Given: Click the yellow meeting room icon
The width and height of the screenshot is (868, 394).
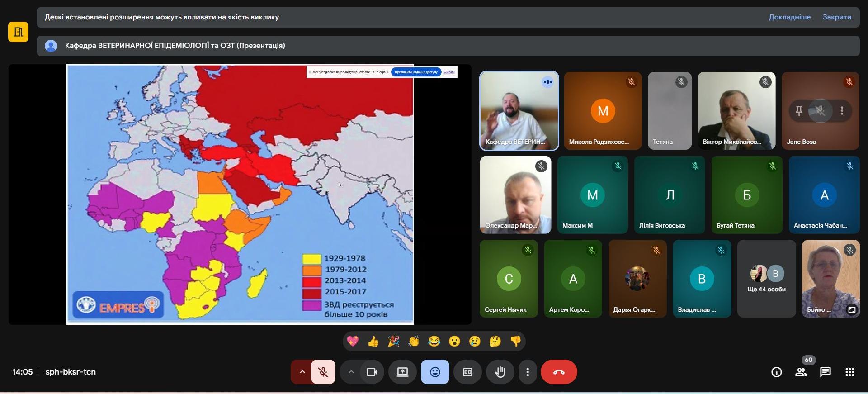Looking at the screenshot, I should click(x=18, y=32).
